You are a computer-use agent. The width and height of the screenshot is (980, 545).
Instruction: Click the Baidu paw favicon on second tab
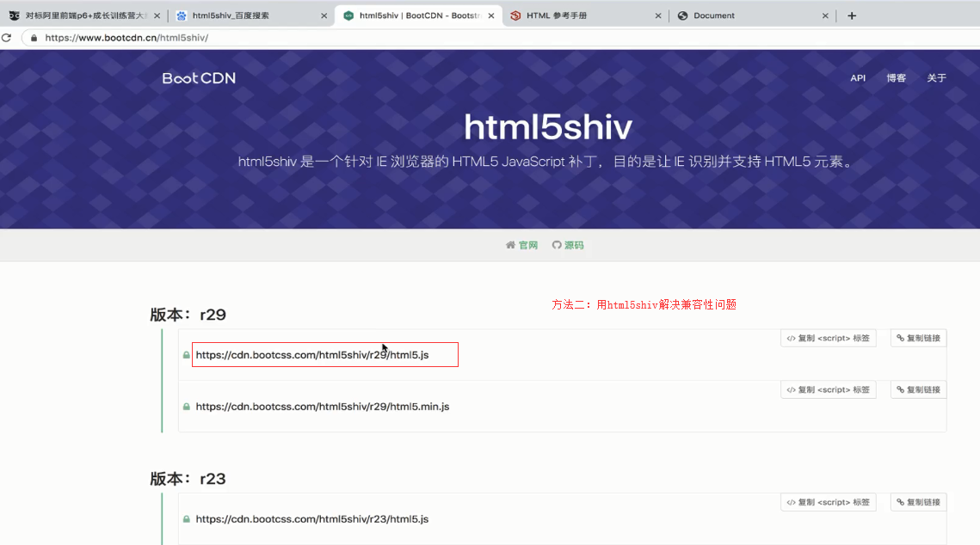[182, 15]
